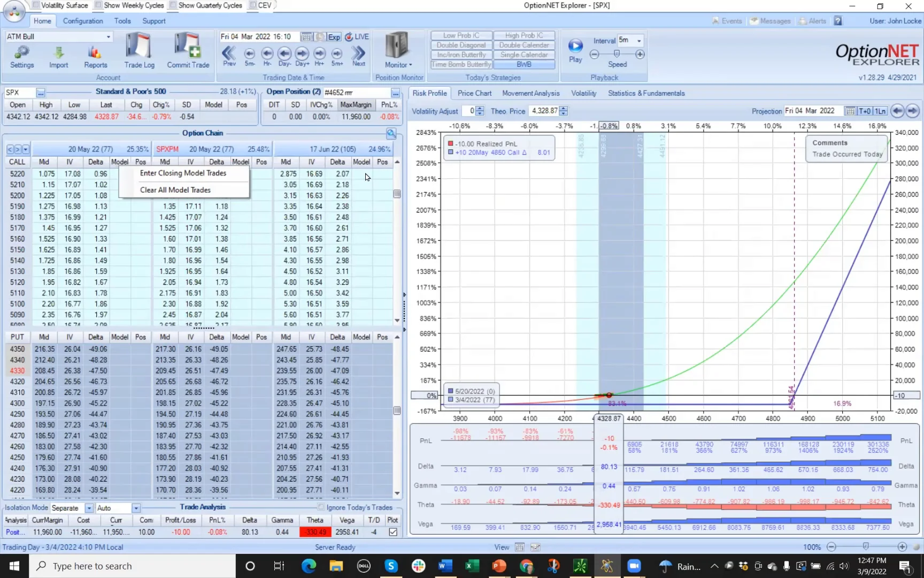Viewport: 924px width, 578px height.
Task: Open Statistics & Fundamentals tab
Action: pos(646,93)
